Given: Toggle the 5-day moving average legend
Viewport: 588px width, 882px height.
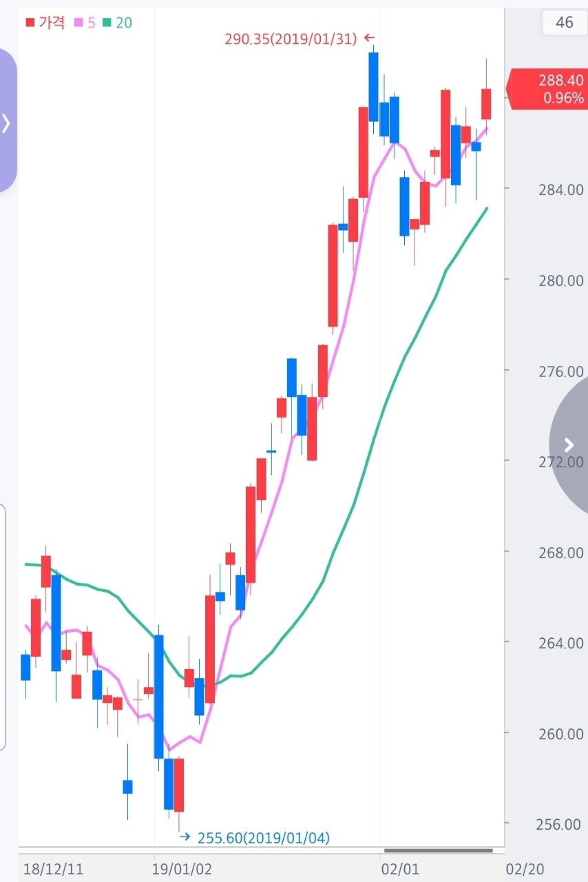Looking at the screenshot, I should [85, 23].
